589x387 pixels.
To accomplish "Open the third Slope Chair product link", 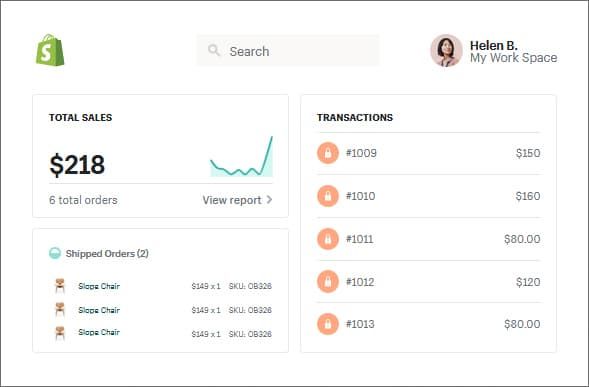I will point(99,332).
